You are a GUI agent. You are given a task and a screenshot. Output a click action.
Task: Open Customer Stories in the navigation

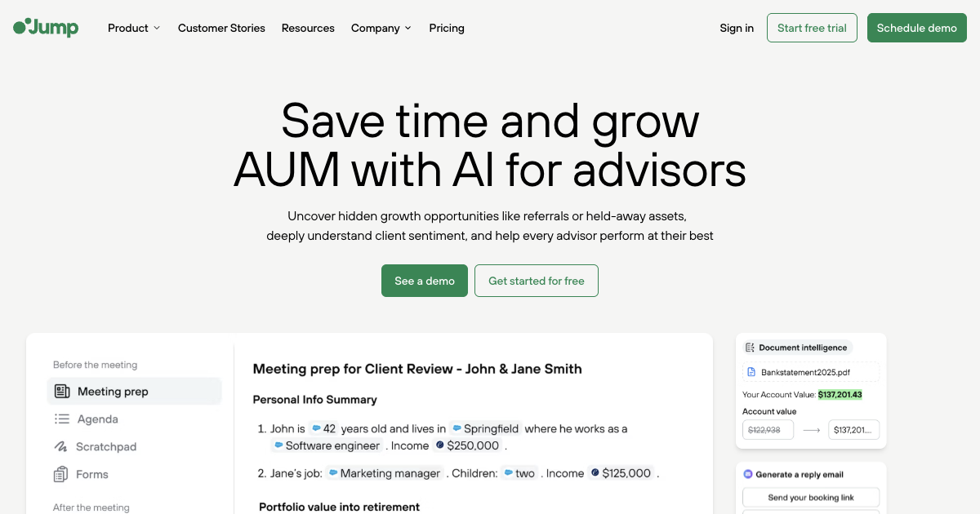(x=221, y=28)
